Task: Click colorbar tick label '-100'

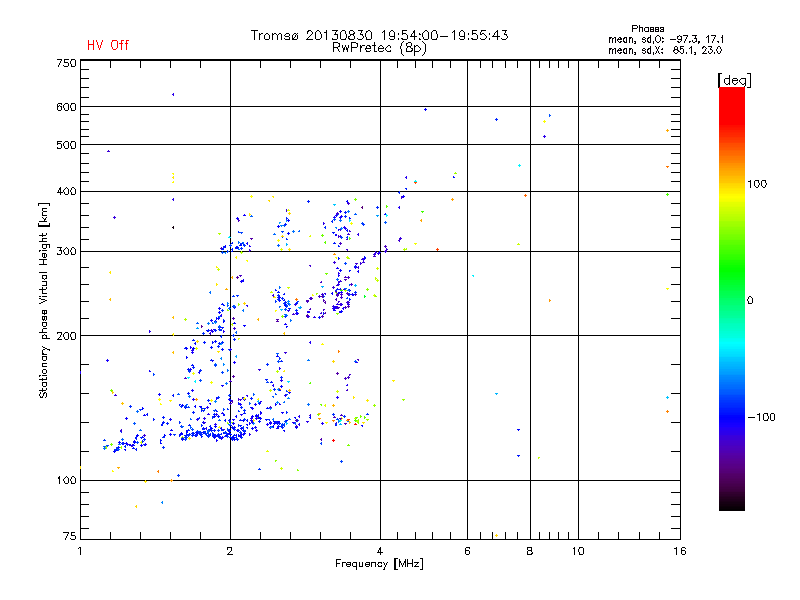Action: tap(761, 417)
